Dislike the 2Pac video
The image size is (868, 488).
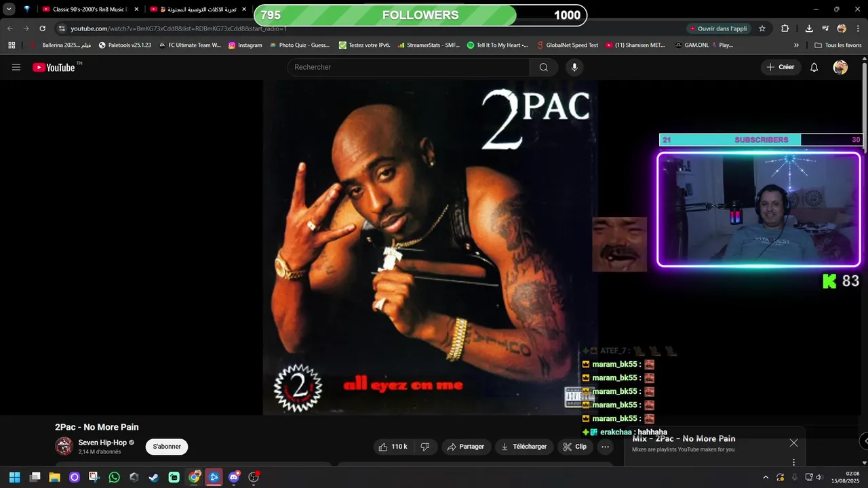[425, 447]
